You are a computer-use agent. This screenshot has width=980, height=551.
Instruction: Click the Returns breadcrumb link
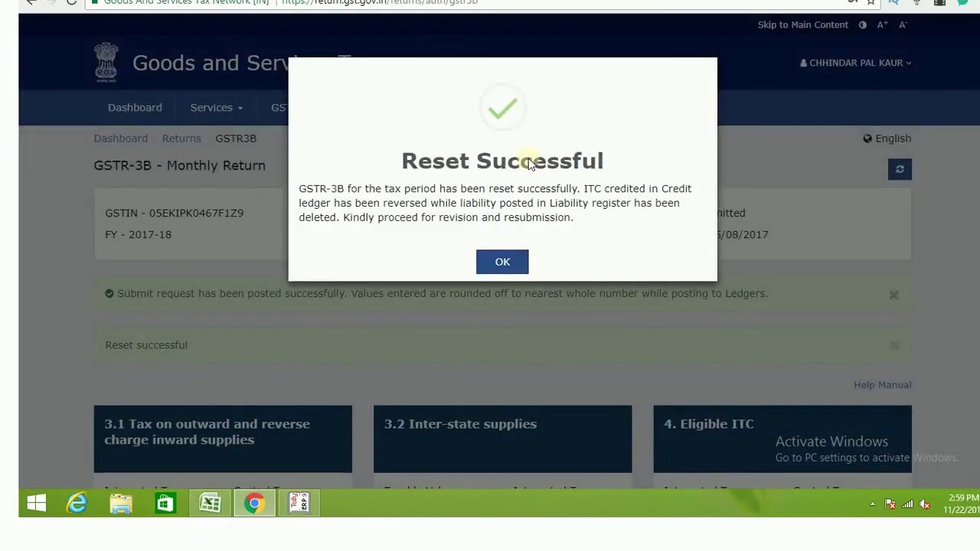(x=181, y=139)
